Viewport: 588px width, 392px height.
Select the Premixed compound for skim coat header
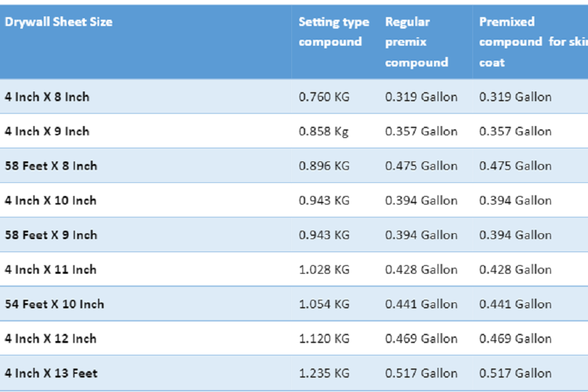[533, 42]
